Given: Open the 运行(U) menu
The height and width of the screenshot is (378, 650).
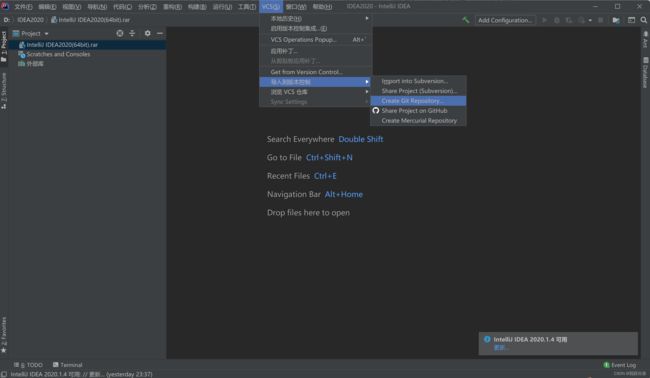Looking at the screenshot, I should [x=222, y=7].
